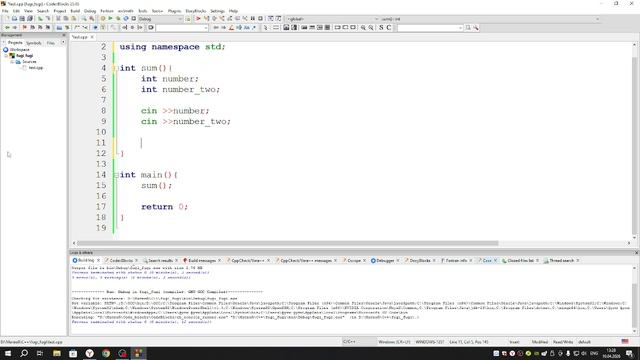Viewport: 640px width, 360px height.
Task: Select the Workspace tree root
Action: 19,49
